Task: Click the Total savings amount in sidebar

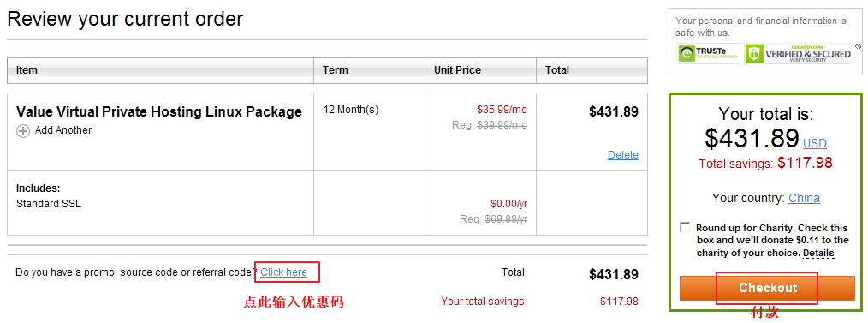Action: (x=805, y=163)
